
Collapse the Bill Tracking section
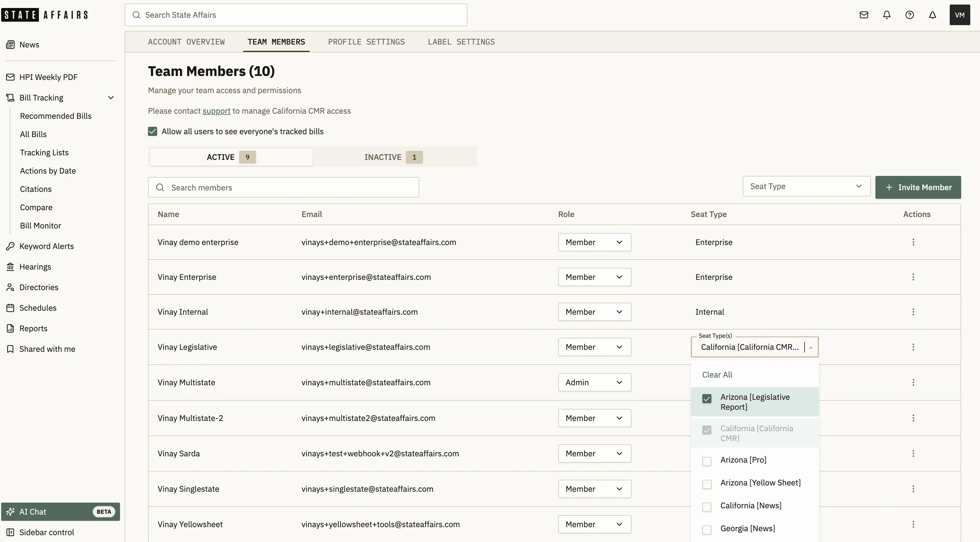coord(111,98)
